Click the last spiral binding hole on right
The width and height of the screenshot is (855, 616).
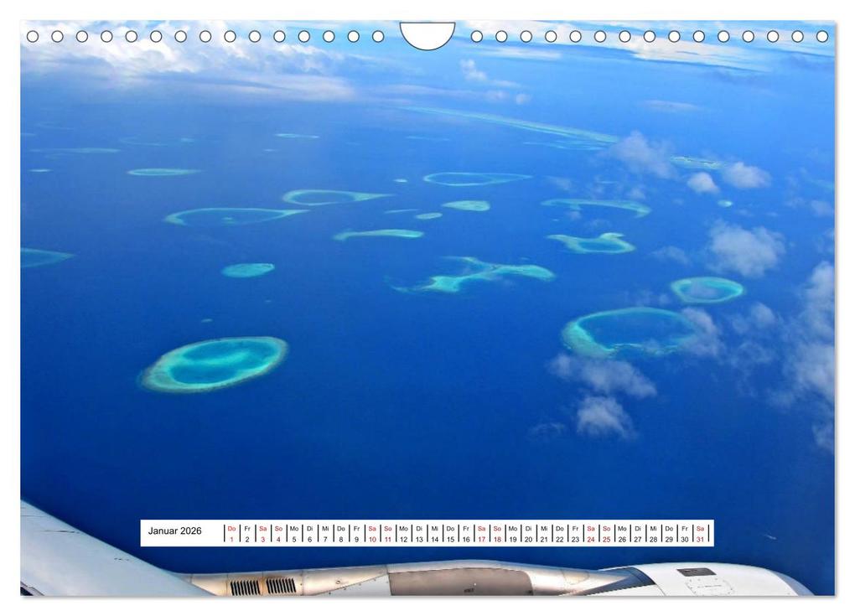(821, 37)
